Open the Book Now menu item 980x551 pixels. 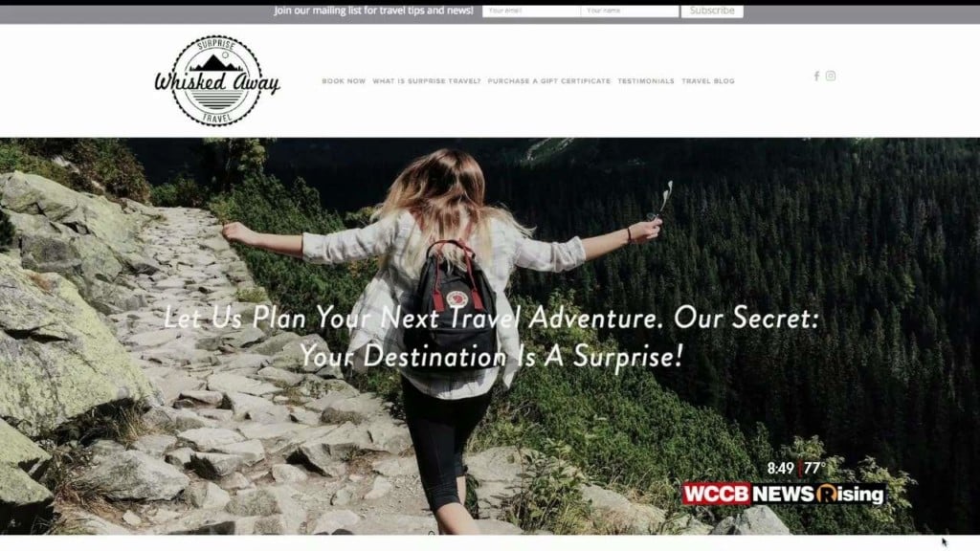(344, 81)
